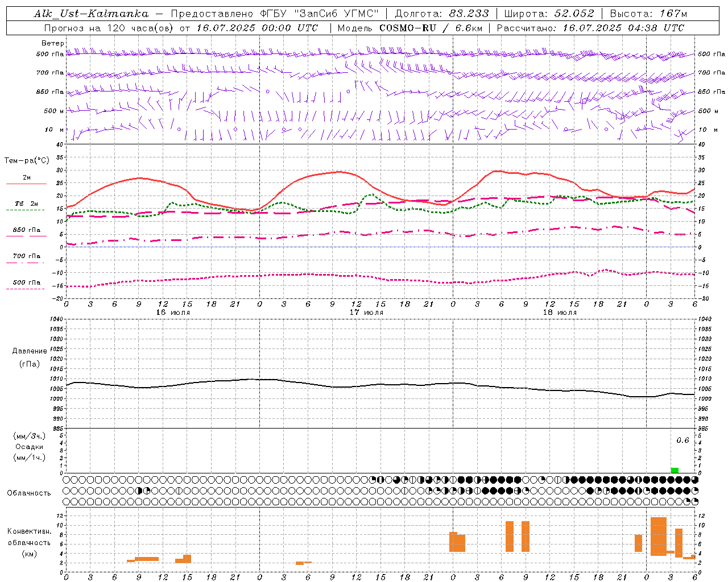
Task: Click the 16 июля date label
Action: click(x=173, y=313)
